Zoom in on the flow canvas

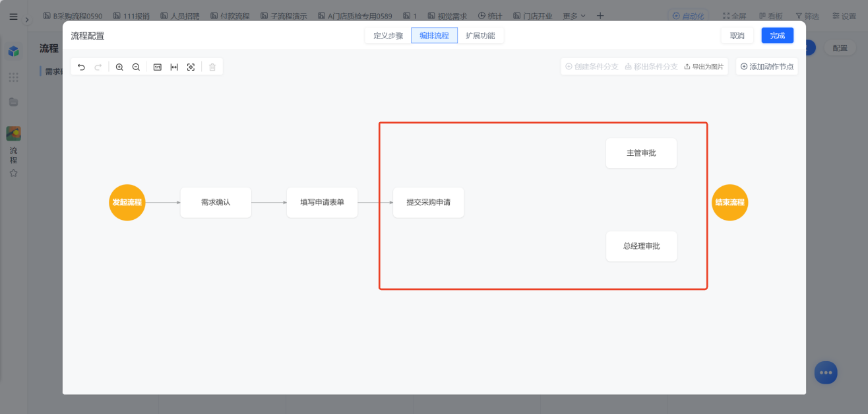pyautogui.click(x=119, y=67)
